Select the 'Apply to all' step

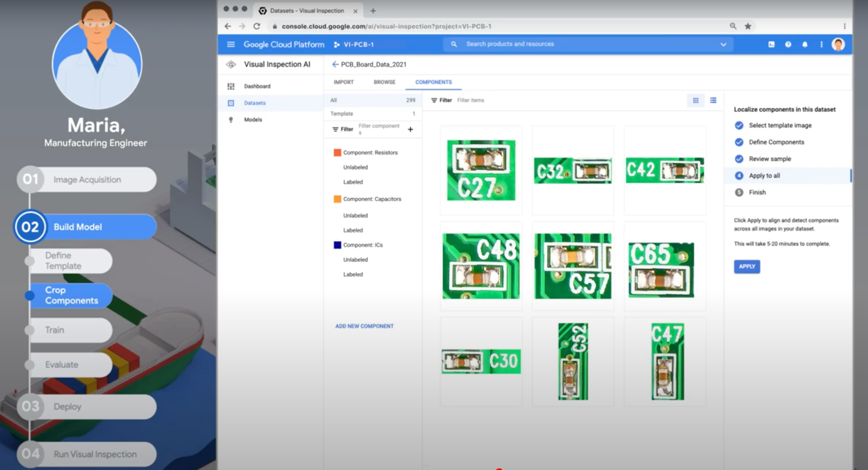pyautogui.click(x=764, y=176)
